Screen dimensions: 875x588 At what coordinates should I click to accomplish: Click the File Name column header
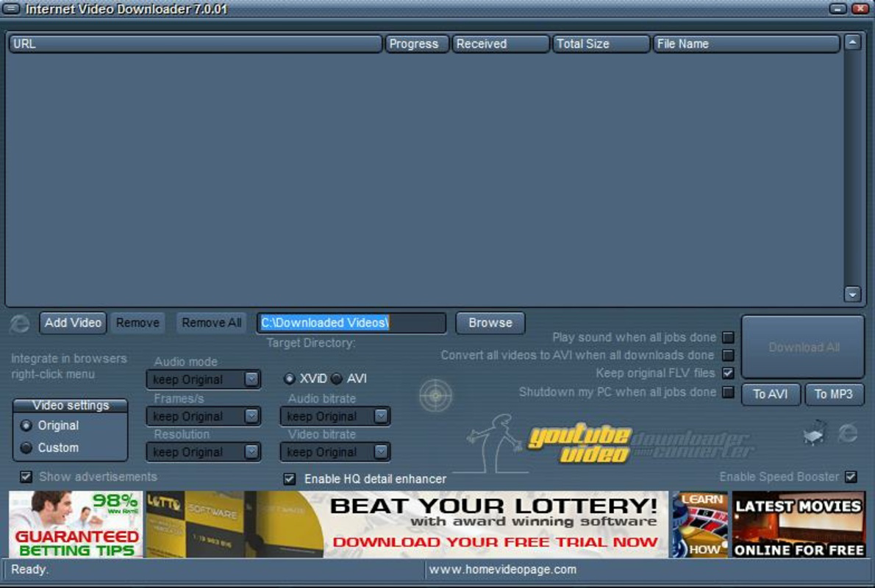click(746, 44)
